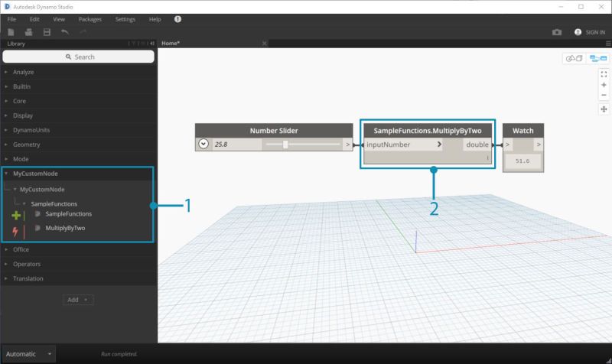Click the red lightning action icon
This screenshot has width=612, height=364.
15,232
